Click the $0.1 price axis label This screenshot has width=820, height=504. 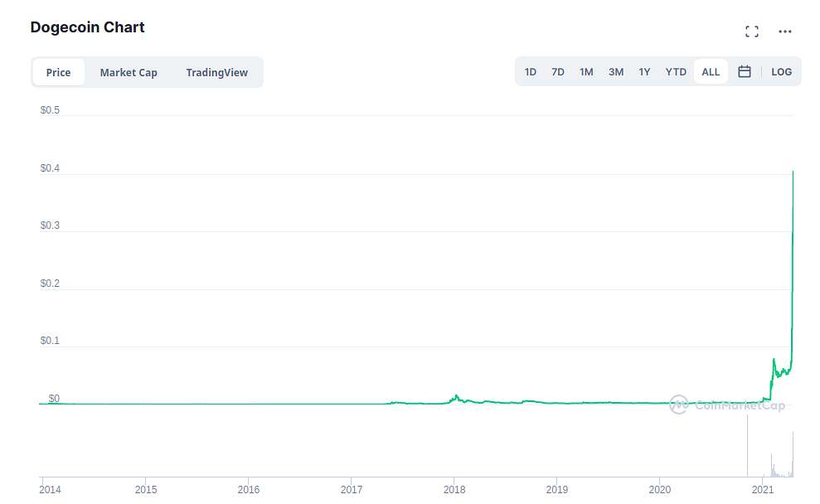point(50,341)
